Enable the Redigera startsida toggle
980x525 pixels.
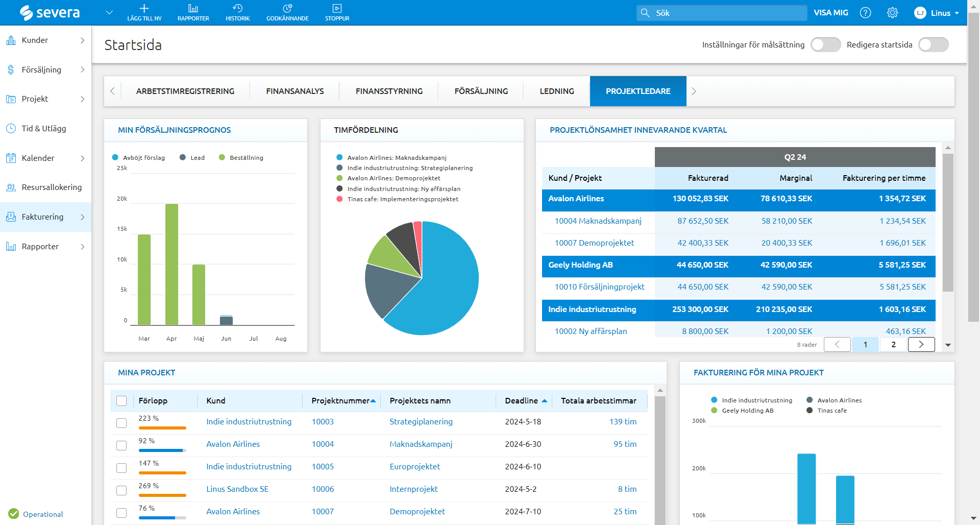(x=933, y=45)
